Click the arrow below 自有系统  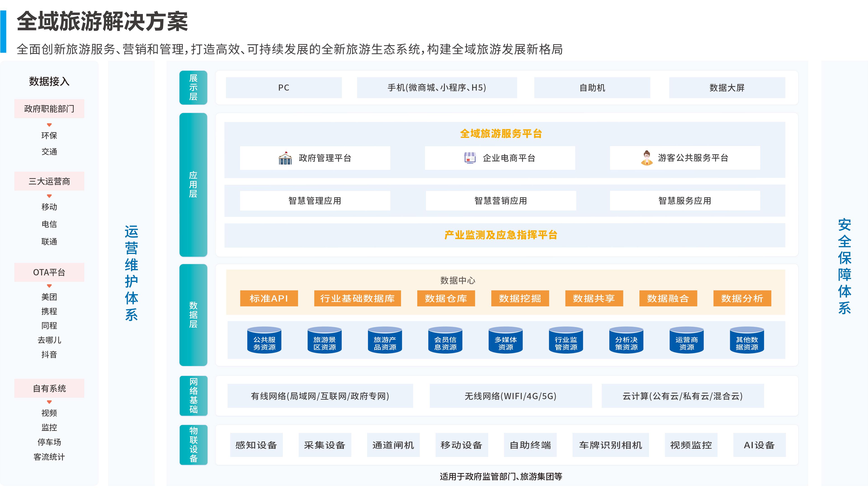(49, 402)
